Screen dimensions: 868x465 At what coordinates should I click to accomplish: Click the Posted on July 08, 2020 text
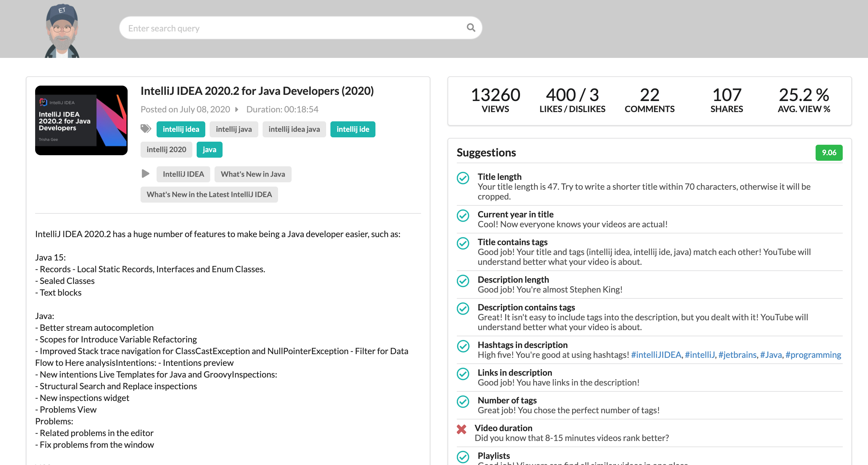[185, 109]
